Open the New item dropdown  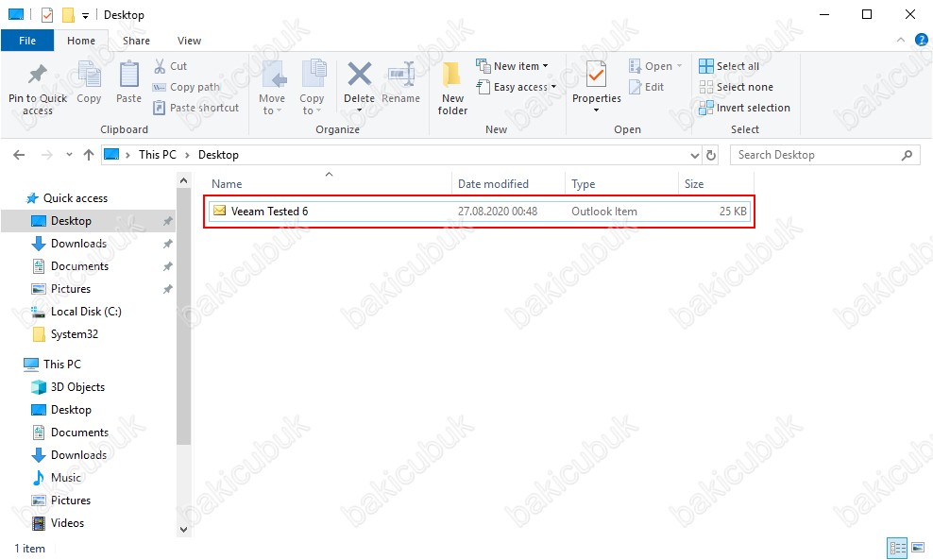pyautogui.click(x=513, y=66)
